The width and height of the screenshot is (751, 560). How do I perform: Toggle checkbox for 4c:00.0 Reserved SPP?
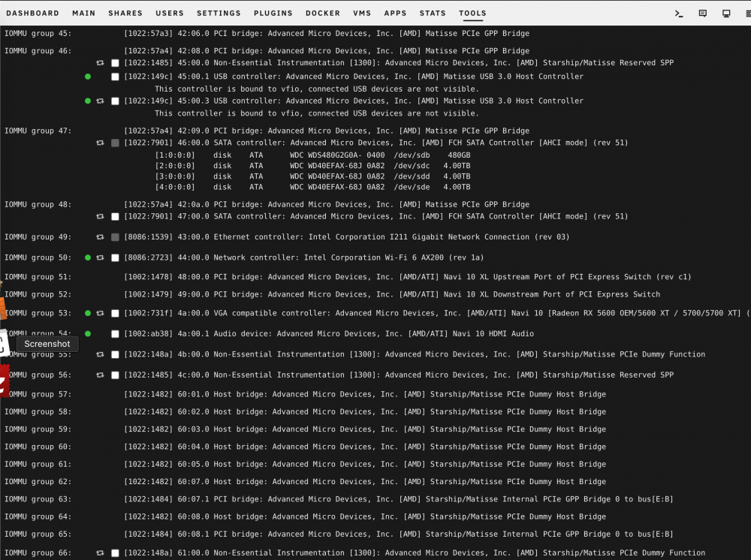click(x=115, y=375)
